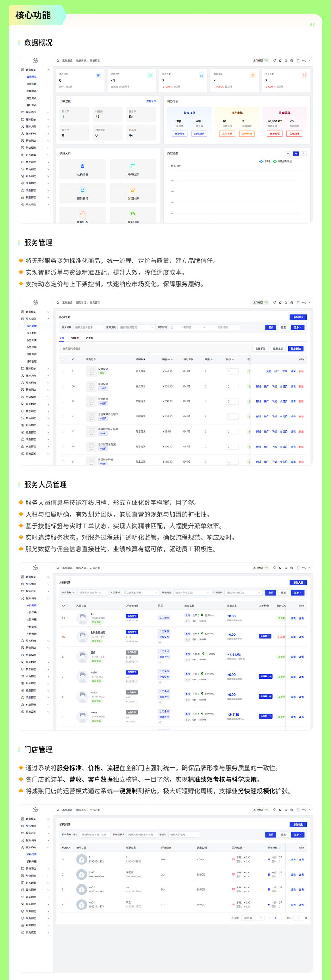Click the blue 添加人员 button
331x980 pixels.
(298, 583)
